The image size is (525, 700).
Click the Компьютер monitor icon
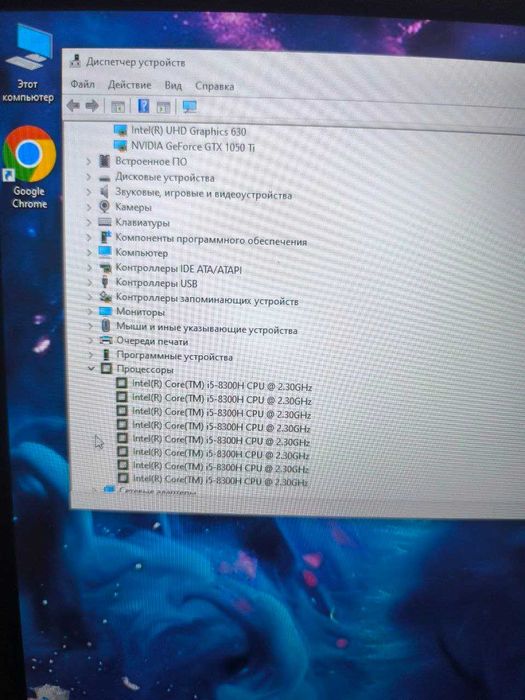click(105, 252)
